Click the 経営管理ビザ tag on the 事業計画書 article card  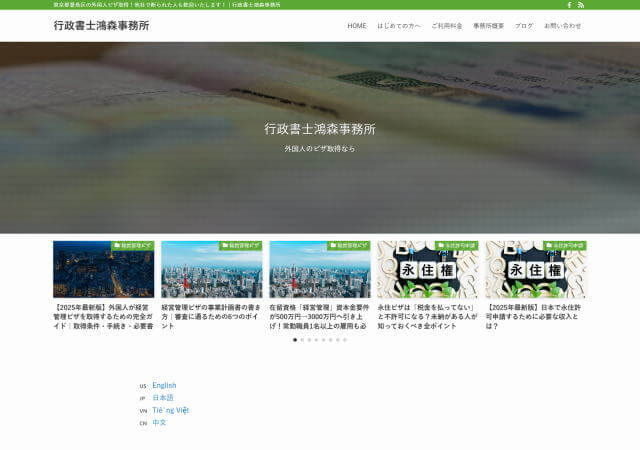pos(241,245)
